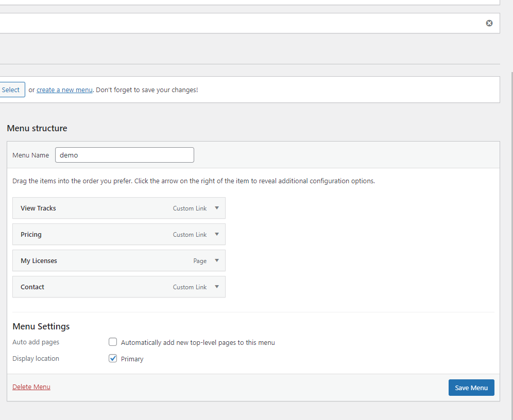Screen dimensions: 513x420
Task: Dismiss the notice with the X icon
Action: (489, 23)
